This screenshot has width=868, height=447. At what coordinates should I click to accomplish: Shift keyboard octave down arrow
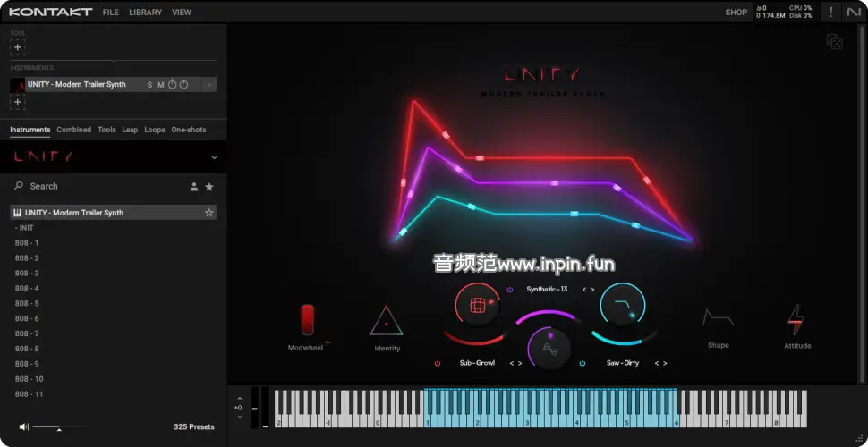pyautogui.click(x=240, y=417)
